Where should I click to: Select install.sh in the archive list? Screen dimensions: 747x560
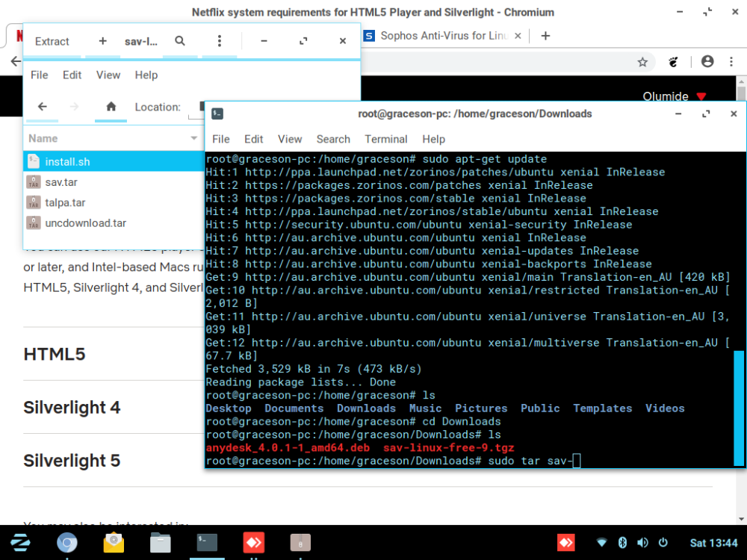tap(114, 162)
